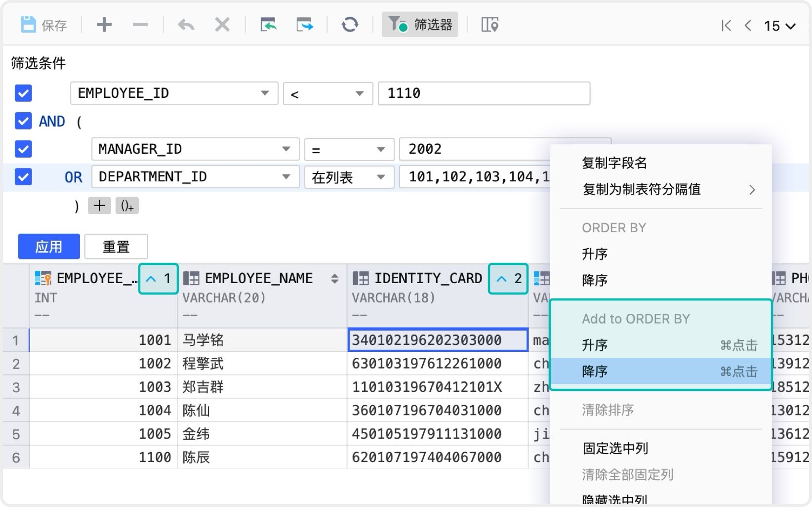Click the cell with employee ID 1100

[103, 458]
